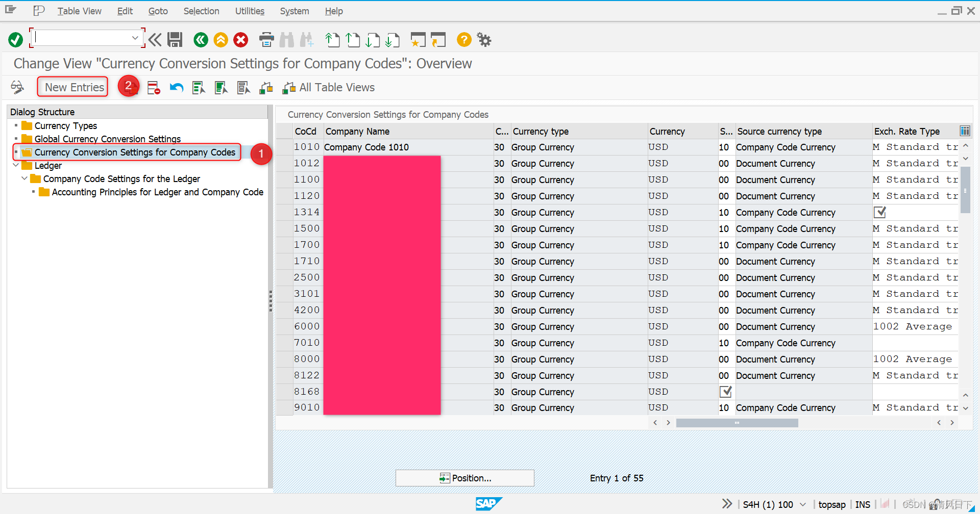The width and height of the screenshot is (980, 514).
Task: Click the Generate Shortcut icon
Action: (x=438, y=40)
